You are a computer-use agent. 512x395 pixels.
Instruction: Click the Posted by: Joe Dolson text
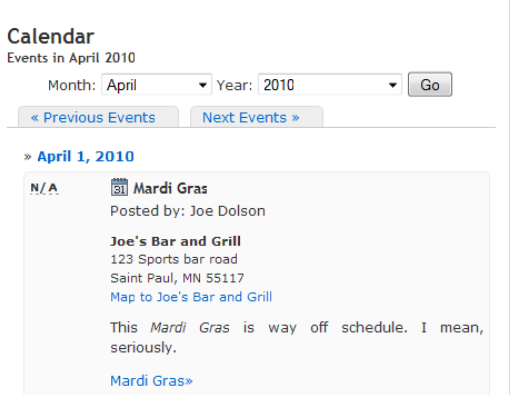(x=188, y=211)
